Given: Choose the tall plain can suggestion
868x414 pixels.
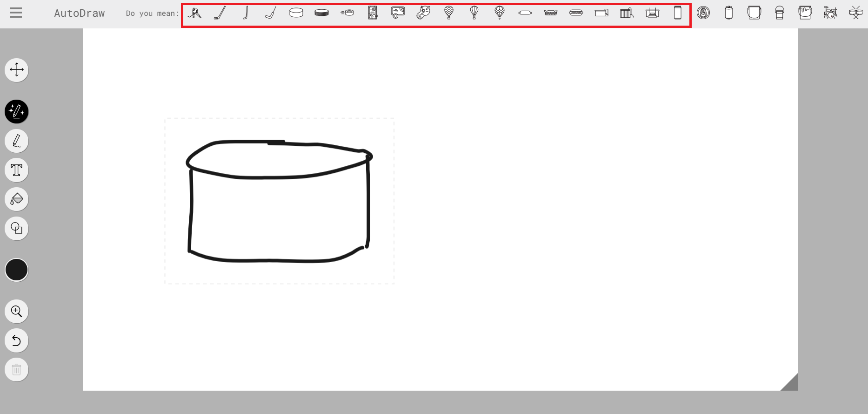Looking at the screenshot, I should click(678, 13).
